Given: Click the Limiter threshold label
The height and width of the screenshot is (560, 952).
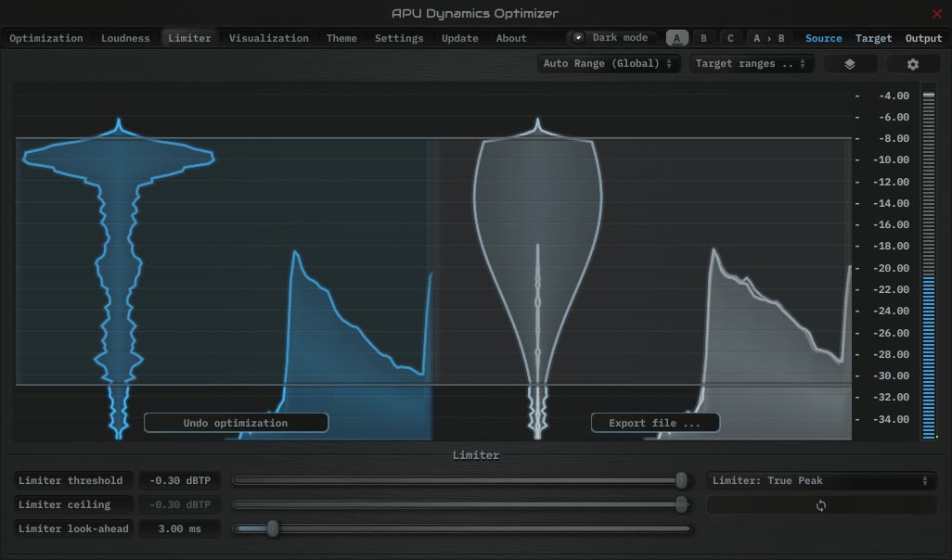Looking at the screenshot, I should pos(73,480).
